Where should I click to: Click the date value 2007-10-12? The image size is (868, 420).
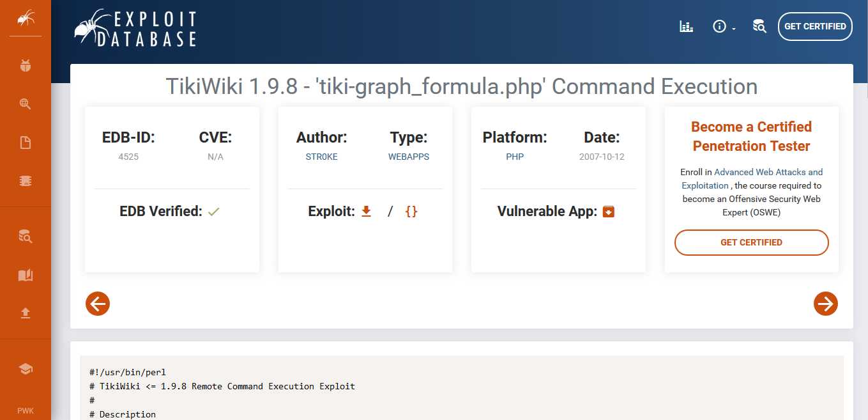[602, 157]
